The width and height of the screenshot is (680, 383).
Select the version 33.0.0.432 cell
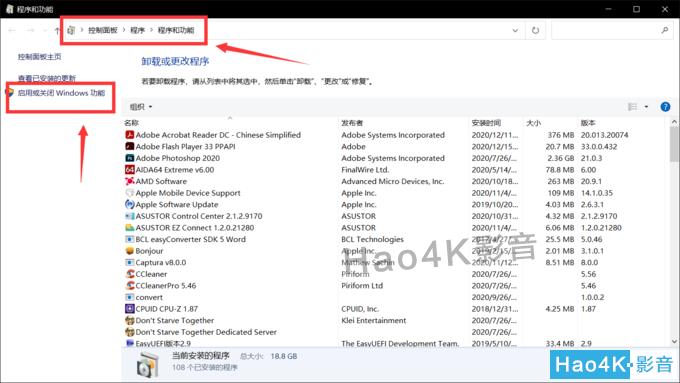599,147
